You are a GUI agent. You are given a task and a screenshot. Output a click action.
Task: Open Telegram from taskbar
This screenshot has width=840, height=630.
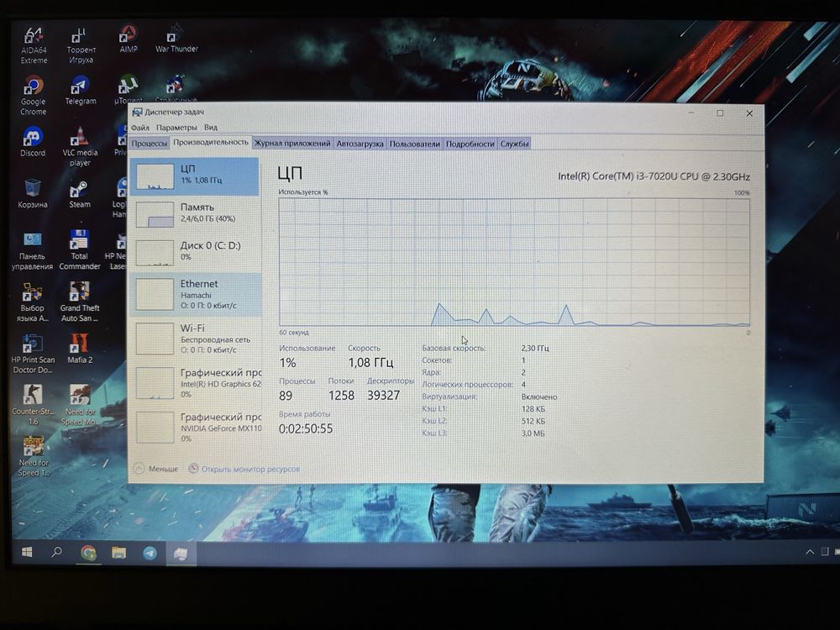click(x=150, y=553)
